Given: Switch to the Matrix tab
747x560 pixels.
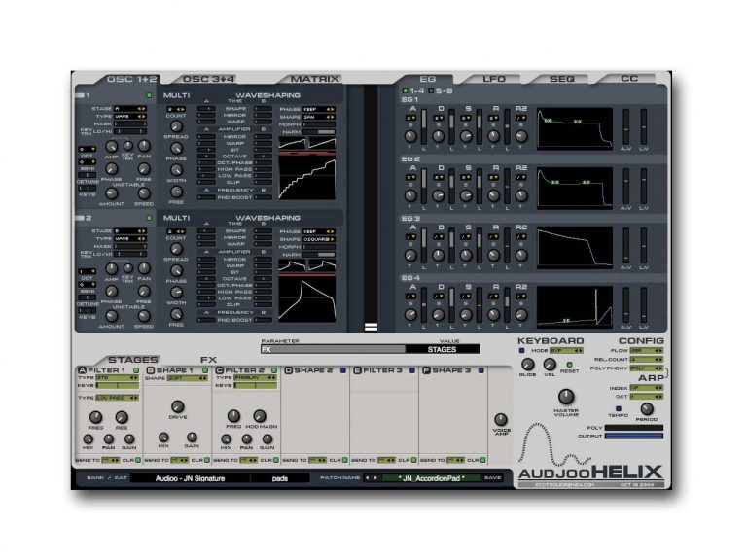Looking at the screenshot, I should (314, 79).
